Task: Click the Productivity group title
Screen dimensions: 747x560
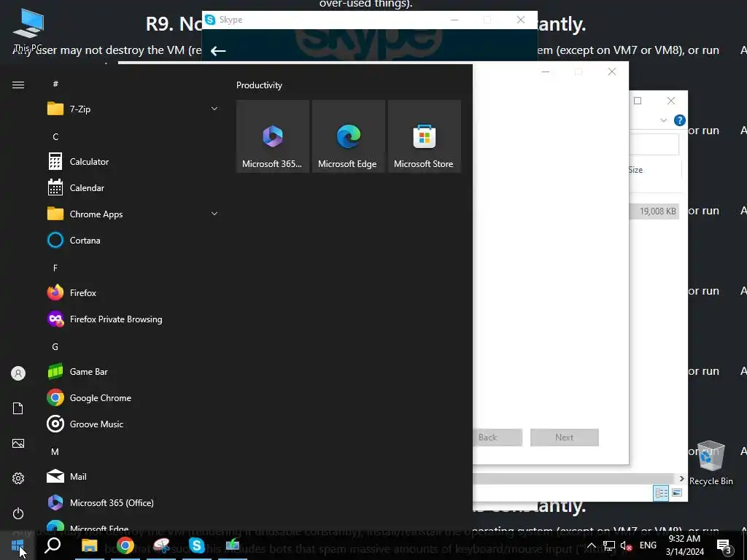Action: [259, 85]
